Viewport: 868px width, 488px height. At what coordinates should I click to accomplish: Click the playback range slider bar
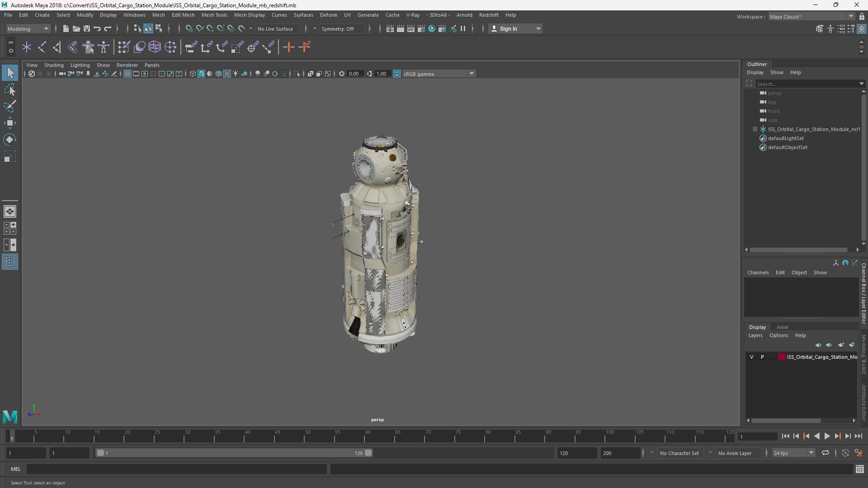click(234, 453)
